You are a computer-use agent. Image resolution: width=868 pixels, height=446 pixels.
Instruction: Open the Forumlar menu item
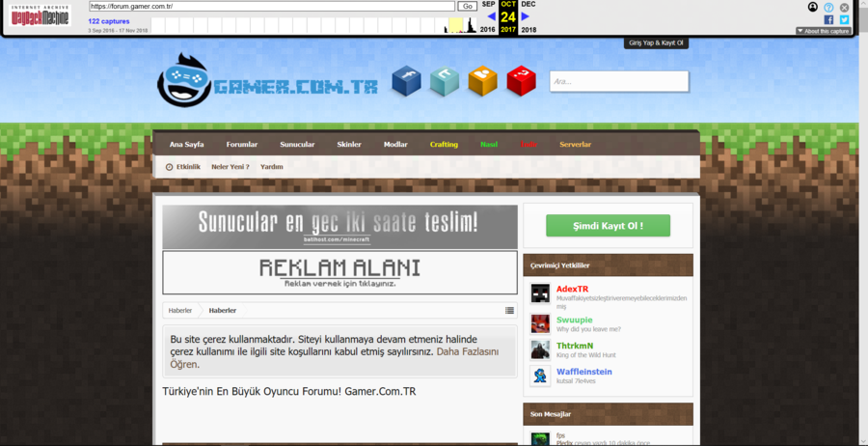point(242,144)
